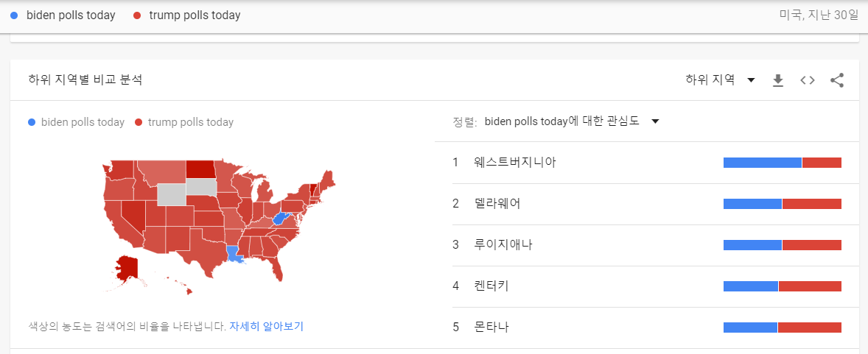The height and width of the screenshot is (354, 868).
Task: Click Alaska on the US map
Action: pos(129,271)
